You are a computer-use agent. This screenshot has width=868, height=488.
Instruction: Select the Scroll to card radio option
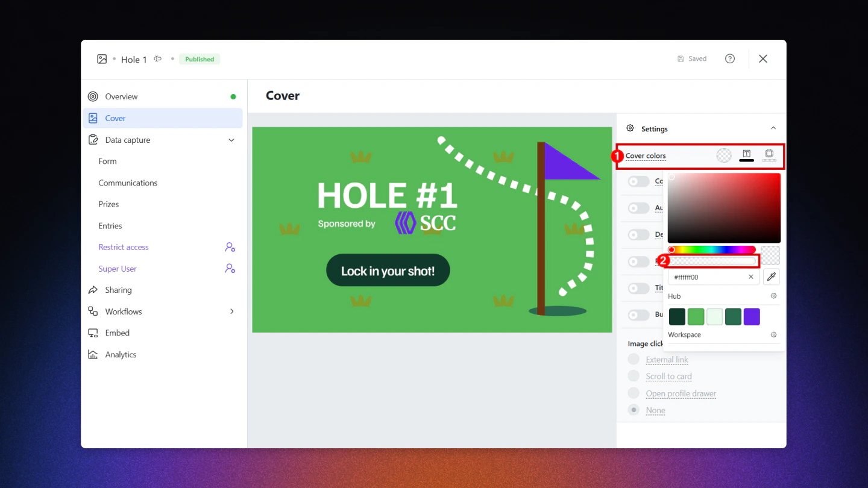click(634, 376)
